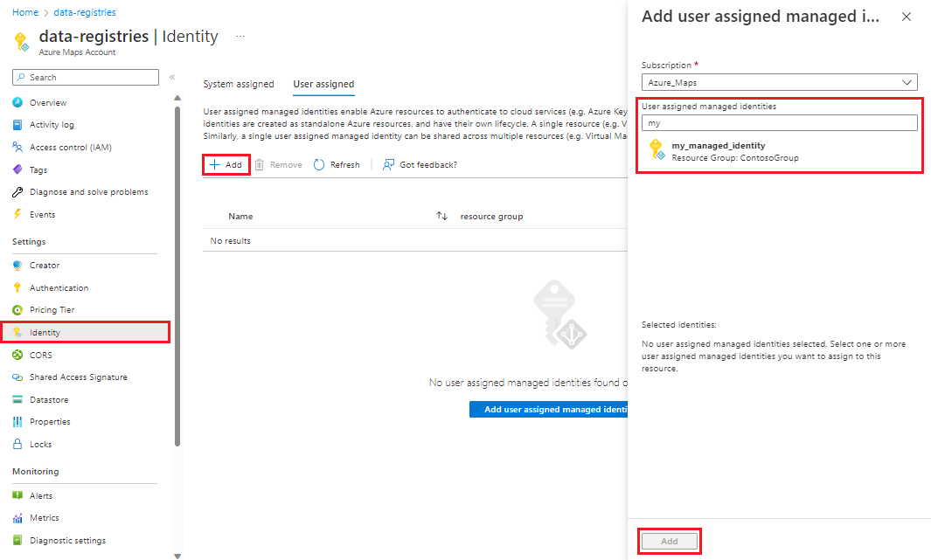931x560 pixels.
Task: Click the Authentication key icon
Action: click(17, 287)
